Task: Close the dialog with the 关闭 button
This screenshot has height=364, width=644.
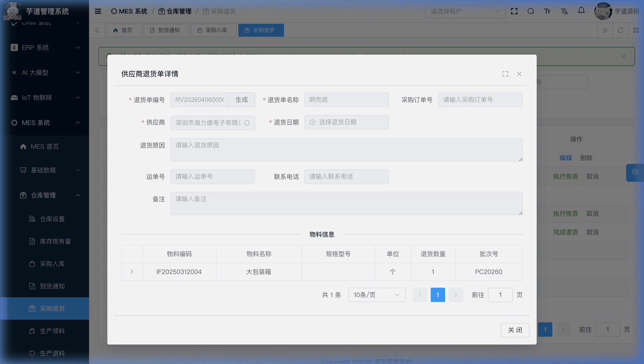Action: tap(515, 330)
